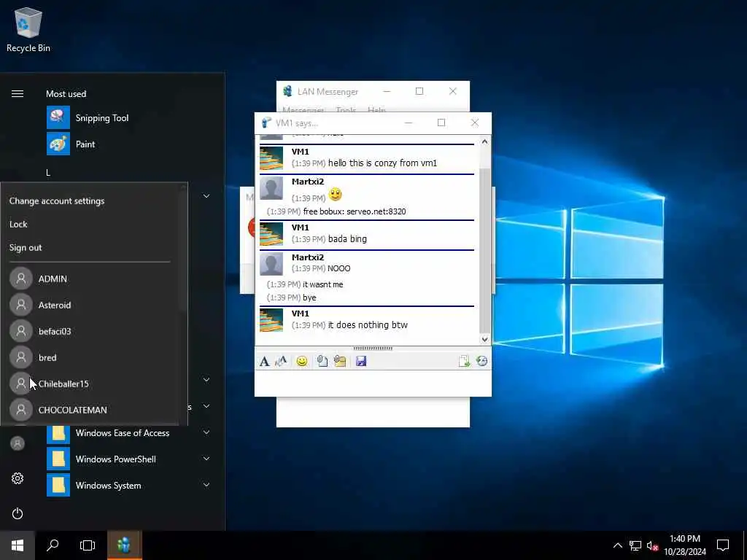Click the Windows Start button
Image resolution: width=747 pixels, height=560 pixels.
tap(18, 545)
